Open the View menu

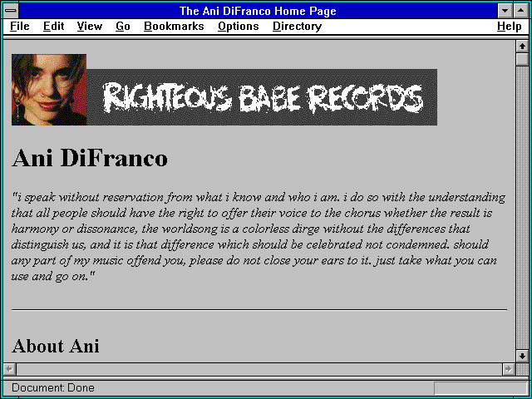(90, 26)
